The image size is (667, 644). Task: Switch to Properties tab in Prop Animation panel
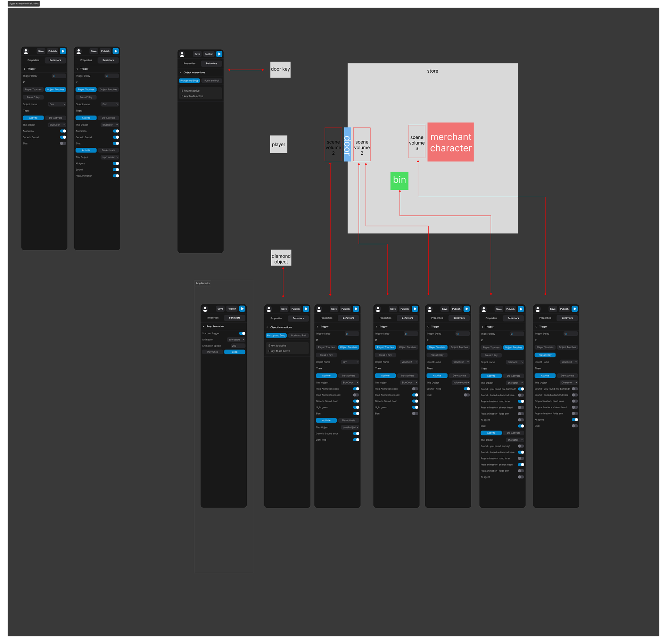pyautogui.click(x=213, y=318)
